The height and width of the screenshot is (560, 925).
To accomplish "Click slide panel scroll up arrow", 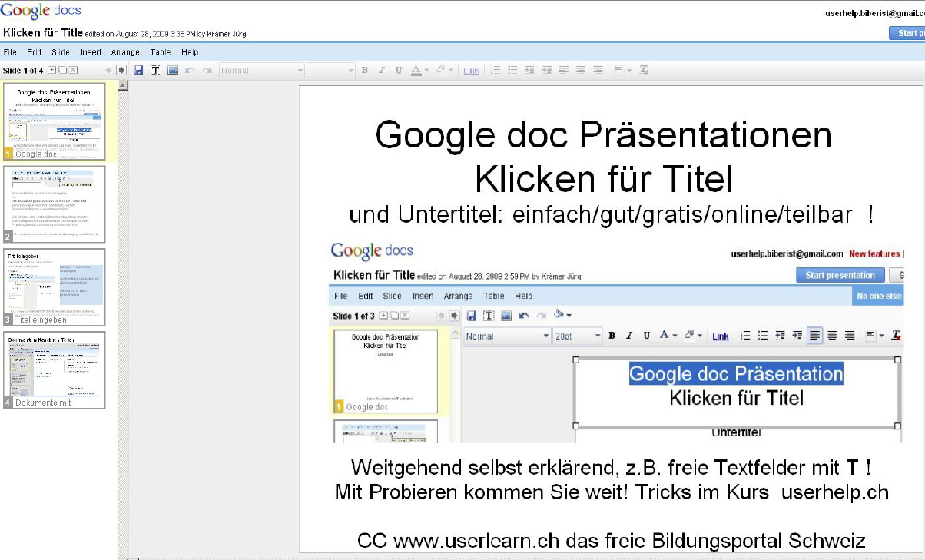I will click(x=123, y=85).
